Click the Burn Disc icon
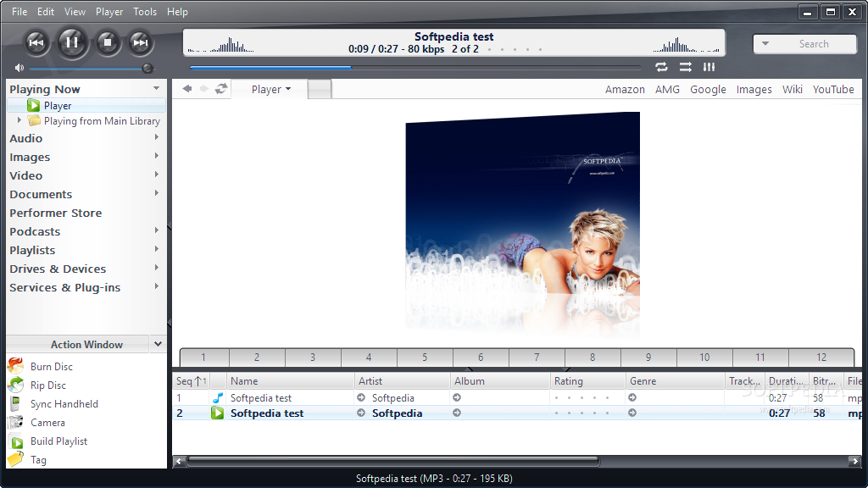The width and height of the screenshot is (868, 488). point(16,366)
